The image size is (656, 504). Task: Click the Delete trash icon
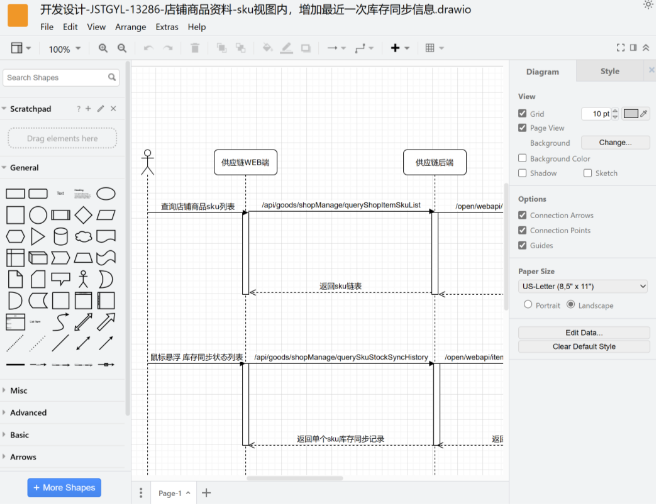tap(195, 48)
